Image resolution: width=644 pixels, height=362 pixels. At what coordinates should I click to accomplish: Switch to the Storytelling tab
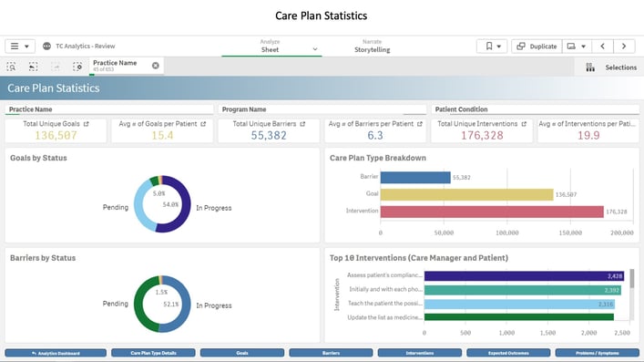coord(373,47)
